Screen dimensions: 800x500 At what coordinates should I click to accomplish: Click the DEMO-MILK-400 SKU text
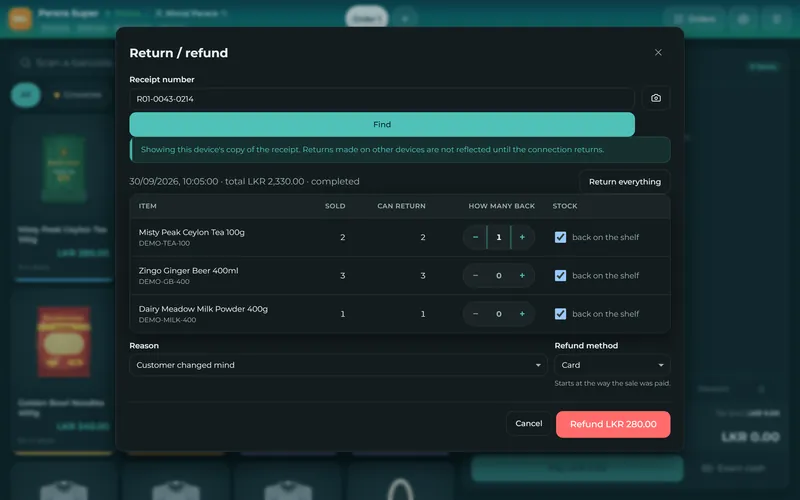click(167, 320)
